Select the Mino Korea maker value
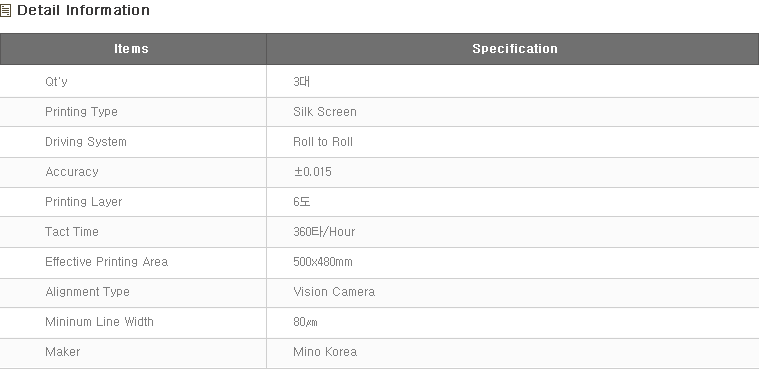 pos(325,352)
